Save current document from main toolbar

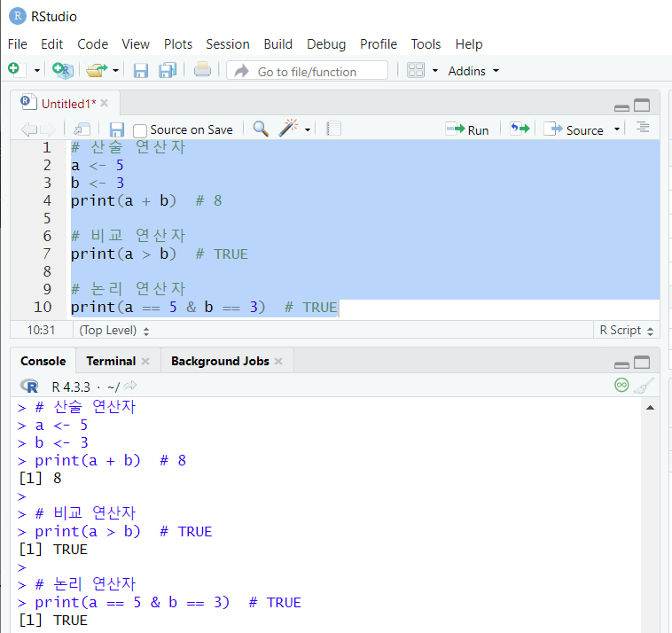[x=141, y=70]
